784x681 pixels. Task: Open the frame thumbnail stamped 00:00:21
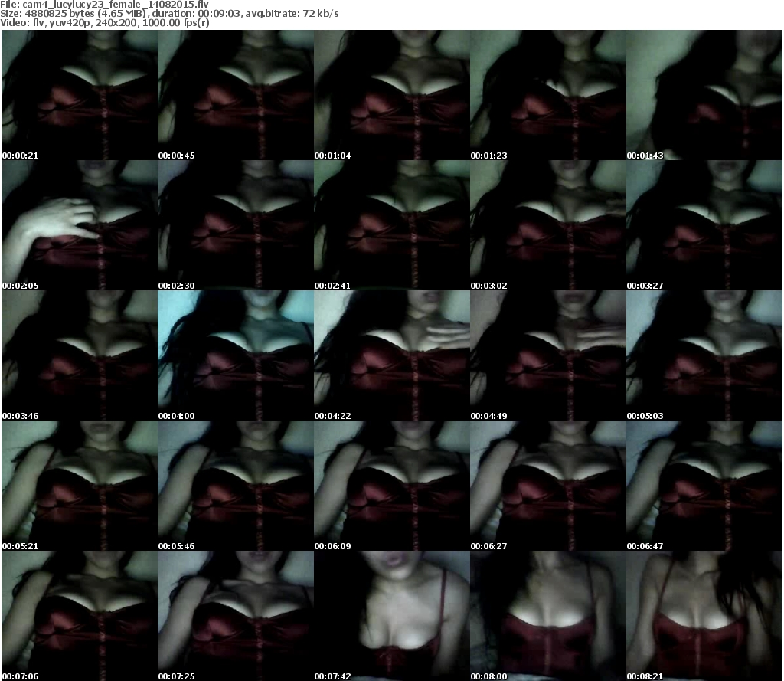pos(80,95)
